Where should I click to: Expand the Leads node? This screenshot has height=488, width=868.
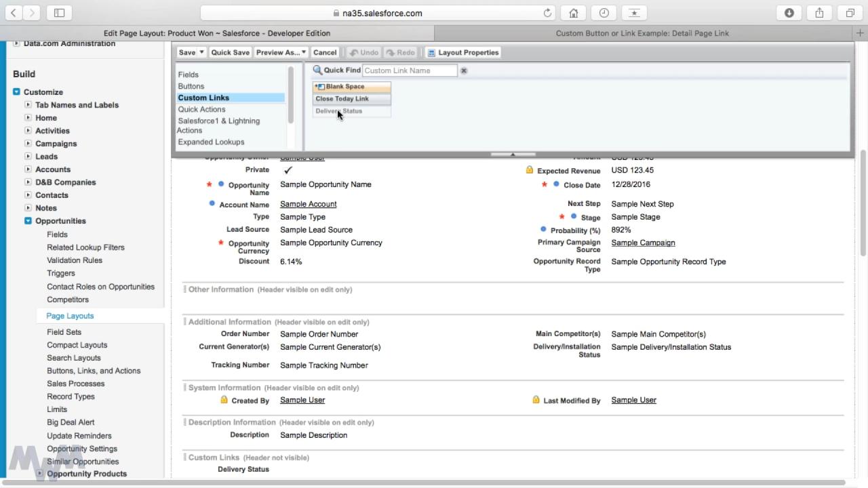pyautogui.click(x=28, y=156)
